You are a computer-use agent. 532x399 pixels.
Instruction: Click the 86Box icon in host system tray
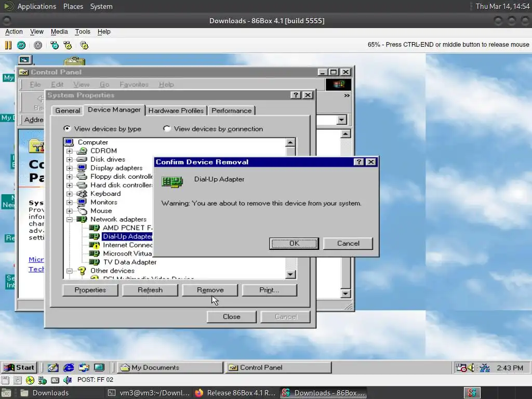[472, 393]
